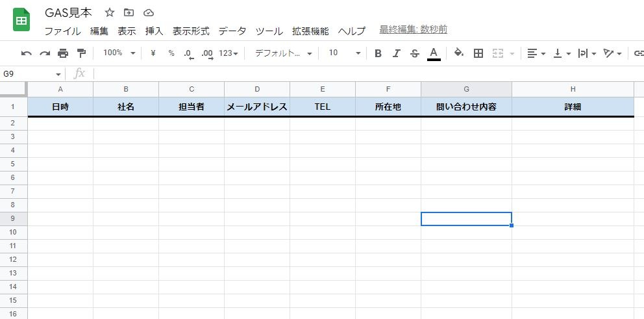
Task: Select the paint format roller icon
Action: pyautogui.click(x=81, y=53)
